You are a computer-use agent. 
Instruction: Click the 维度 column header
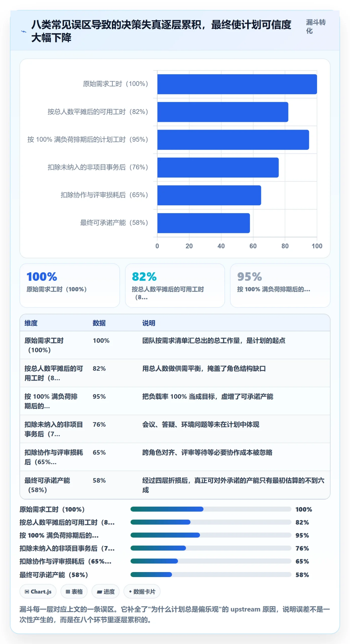31,323
